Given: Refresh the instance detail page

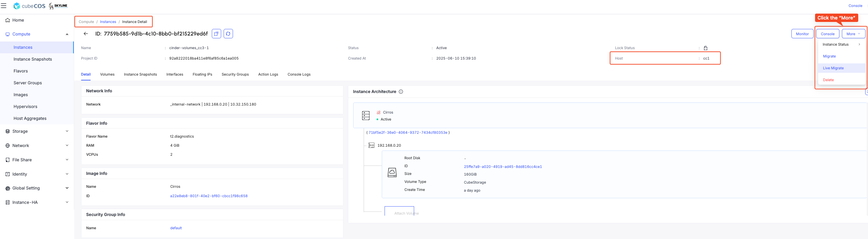Looking at the screenshot, I should coord(228,34).
